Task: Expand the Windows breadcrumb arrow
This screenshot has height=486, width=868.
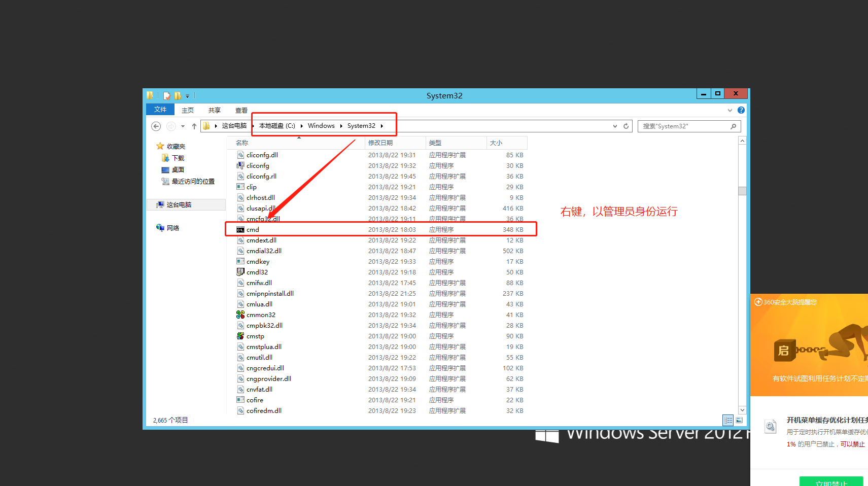Action: click(341, 125)
